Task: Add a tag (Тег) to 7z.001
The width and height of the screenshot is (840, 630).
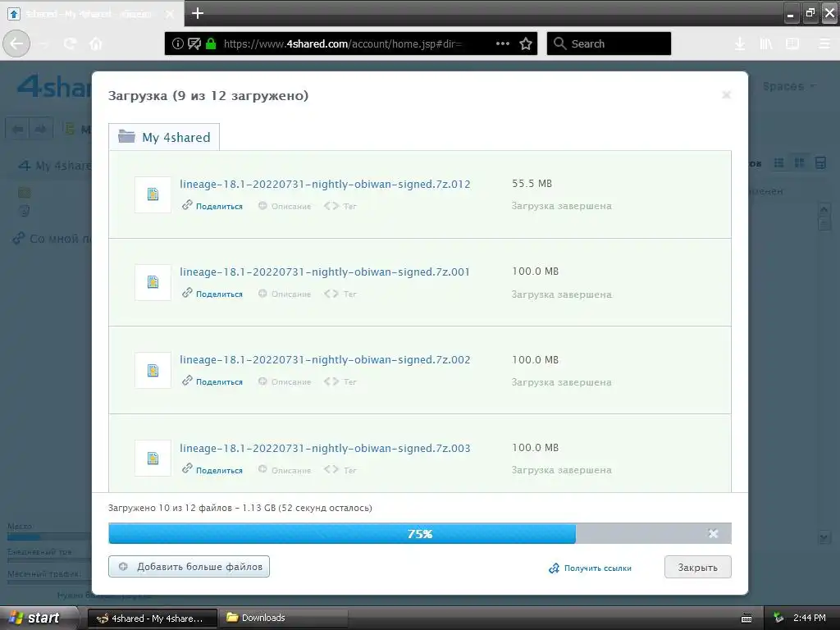Action: [x=340, y=294]
